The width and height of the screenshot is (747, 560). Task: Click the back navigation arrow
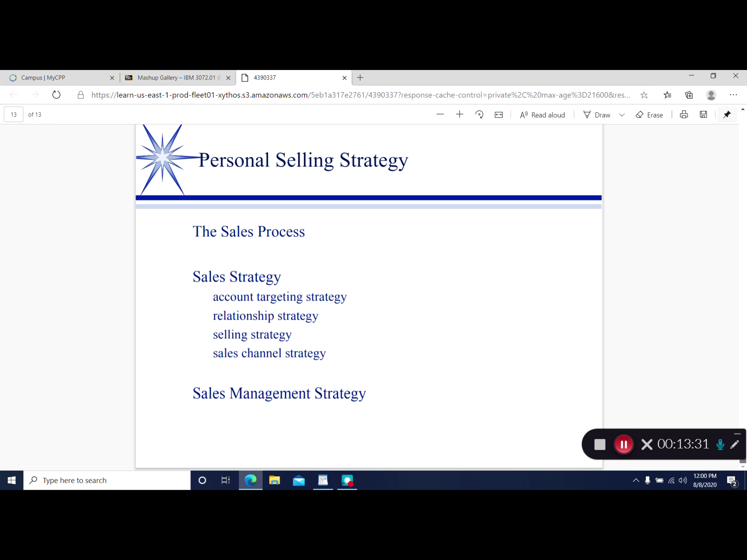click(x=14, y=95)
